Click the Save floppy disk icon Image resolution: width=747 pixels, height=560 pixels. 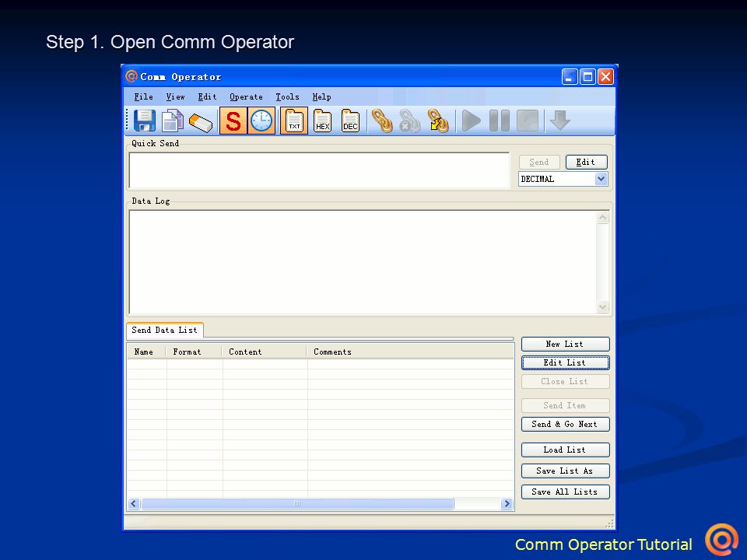click(x=145, y=121)
